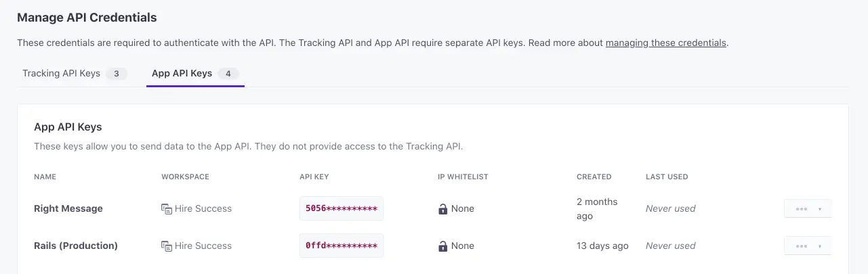Click the App API Keys count badge

tap(228, 74)
